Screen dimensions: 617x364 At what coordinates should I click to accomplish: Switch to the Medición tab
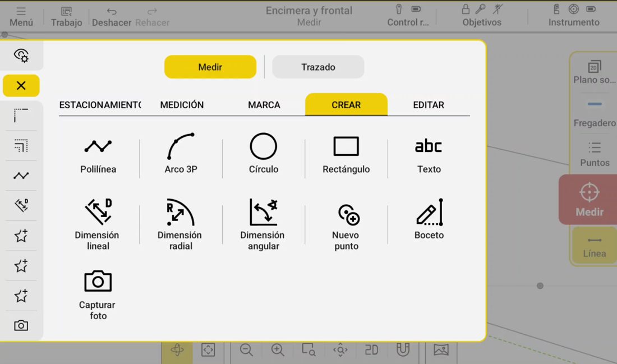tap(182, 105)
